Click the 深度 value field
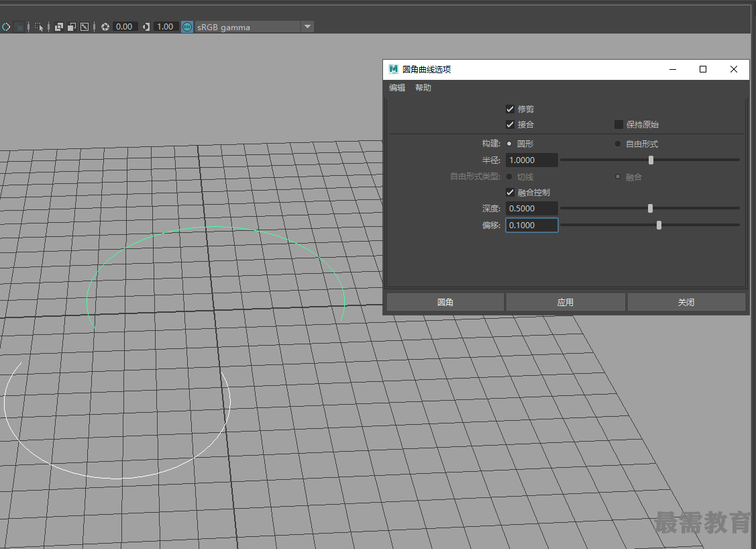 (x=532, y=209)
